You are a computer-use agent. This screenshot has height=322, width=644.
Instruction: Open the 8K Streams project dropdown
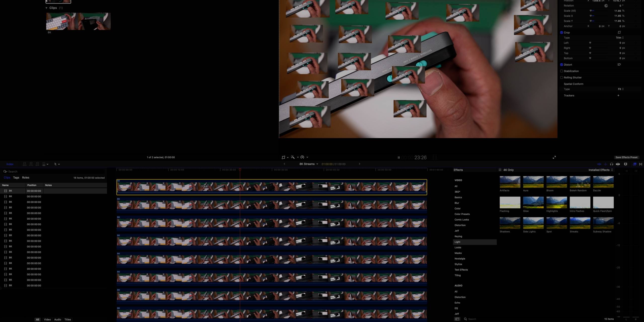[309, 164]
